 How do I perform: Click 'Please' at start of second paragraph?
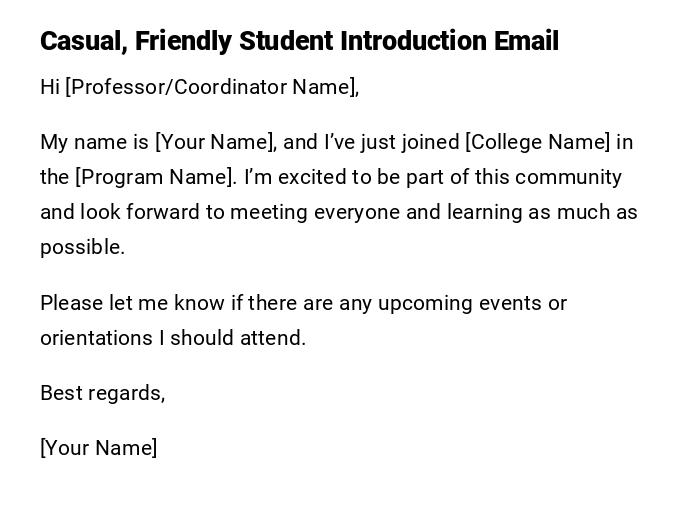(71, 303)
